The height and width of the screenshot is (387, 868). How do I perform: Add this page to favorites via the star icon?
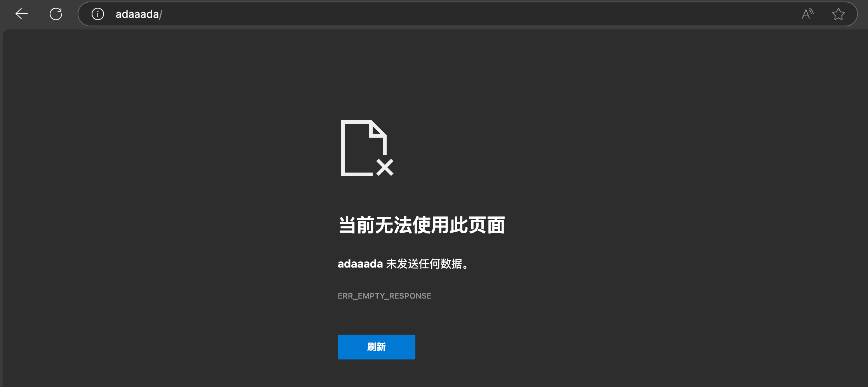pyautogui.click(x=838, y=14)
